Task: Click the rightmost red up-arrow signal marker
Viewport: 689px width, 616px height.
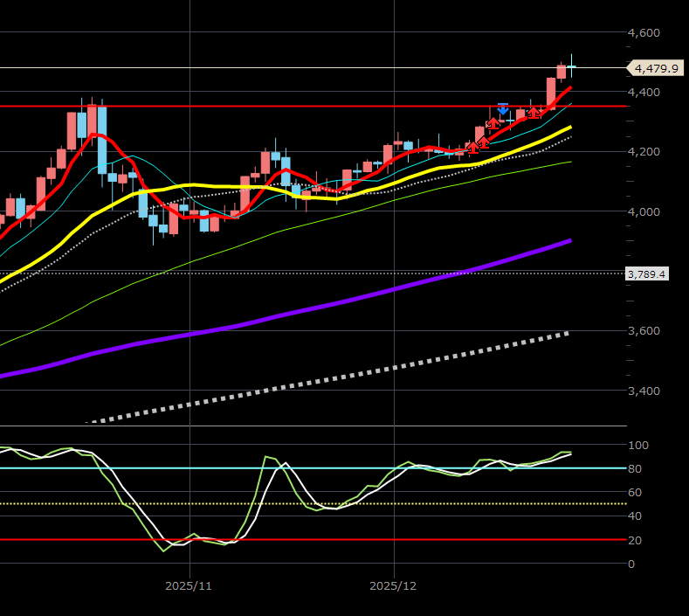Action: pyautogui.click(x=535, y=113)
